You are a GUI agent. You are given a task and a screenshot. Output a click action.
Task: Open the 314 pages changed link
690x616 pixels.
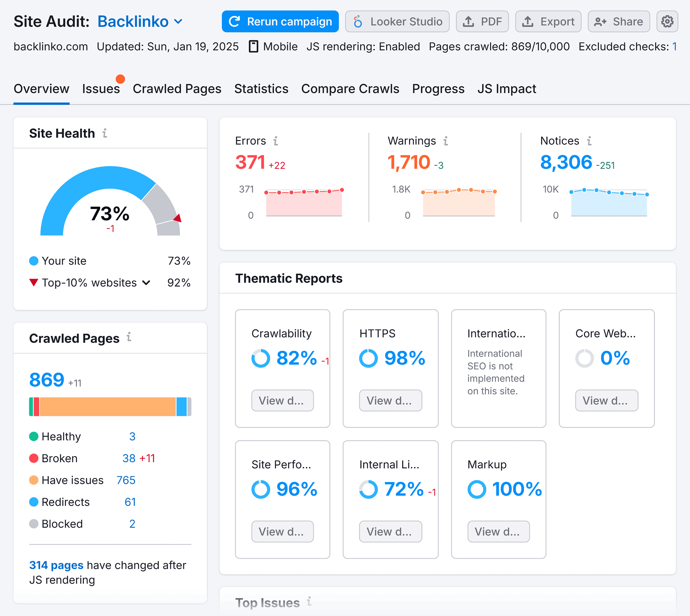[x=56, y=565]
